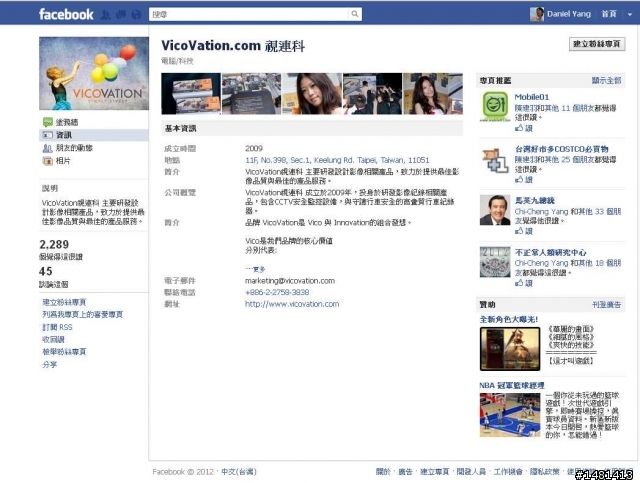Image resolution: width=640 pixels, height=483 pixels.
Task: Click the 收回讚 unlike link
Action: click(x=53, y=340)
